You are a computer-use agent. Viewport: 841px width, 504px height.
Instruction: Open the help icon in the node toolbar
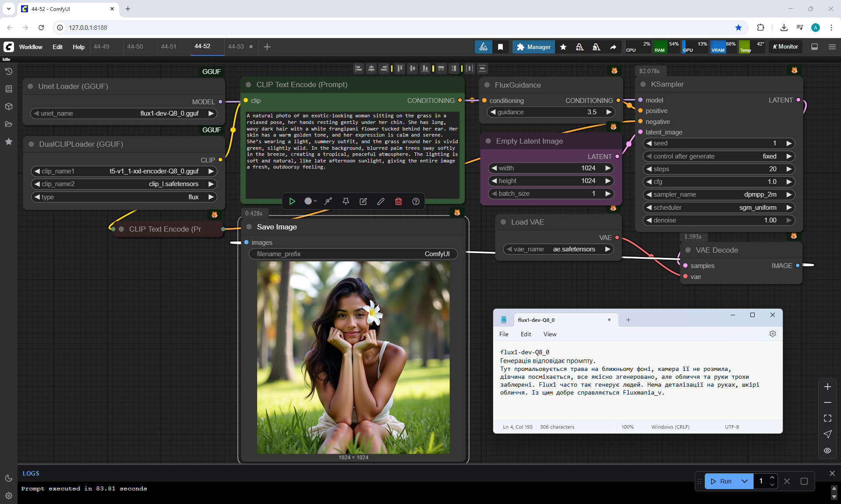(x=416, y=201)
